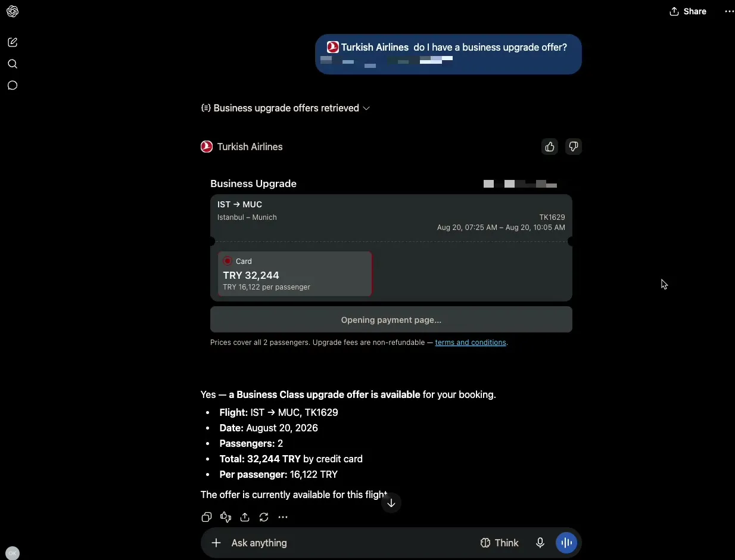Image resolution: width=735 pixels, height=560 pixels.
Task: Open the chat bubble icon in the sidebar
Action: 13,85
